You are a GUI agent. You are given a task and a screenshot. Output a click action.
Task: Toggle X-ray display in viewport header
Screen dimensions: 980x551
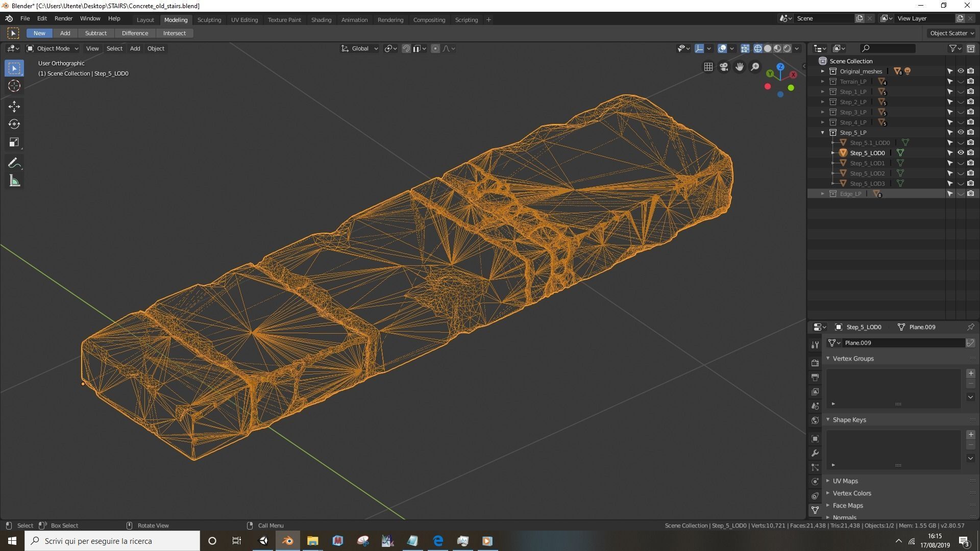745,48
